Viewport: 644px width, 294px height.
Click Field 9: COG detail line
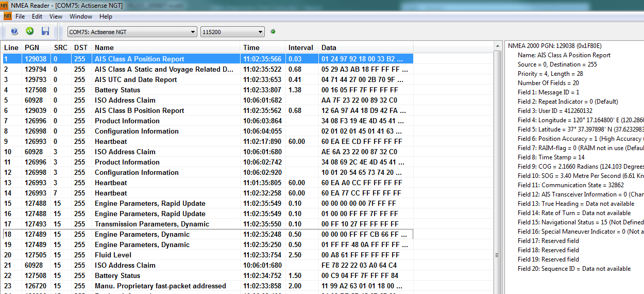click(581, 166)
